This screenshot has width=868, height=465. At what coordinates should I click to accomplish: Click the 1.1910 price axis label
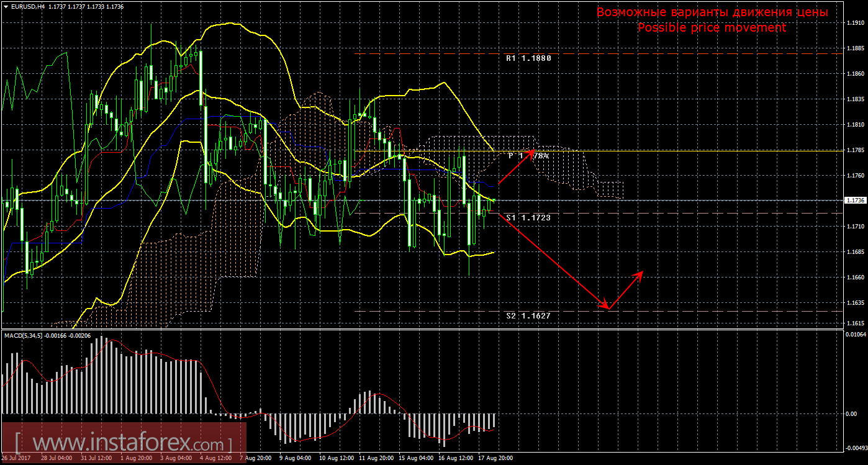click(855, 23)
